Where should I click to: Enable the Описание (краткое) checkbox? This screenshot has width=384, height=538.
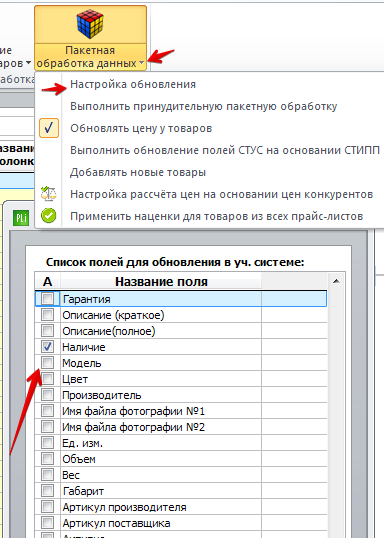click(x=47, y=315)
